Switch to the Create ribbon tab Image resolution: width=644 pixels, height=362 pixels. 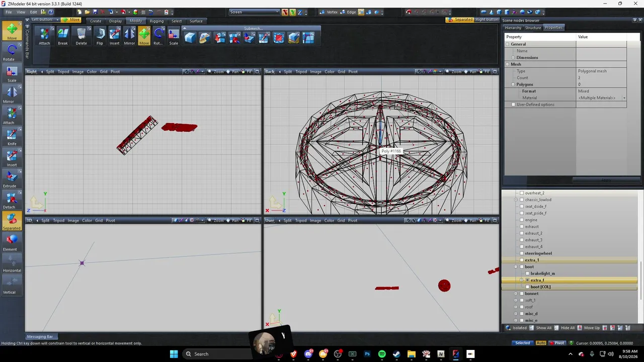(x=96, y=21)
